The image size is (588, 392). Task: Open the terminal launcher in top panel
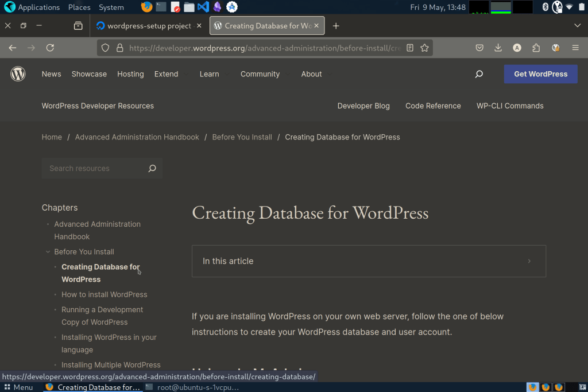[x=161, y=7]
